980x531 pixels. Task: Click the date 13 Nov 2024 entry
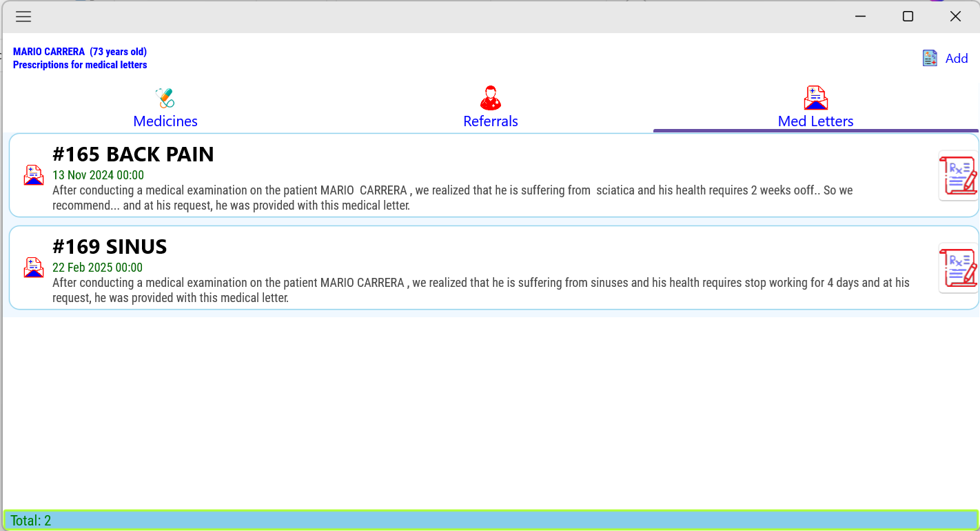click(98, 175)
